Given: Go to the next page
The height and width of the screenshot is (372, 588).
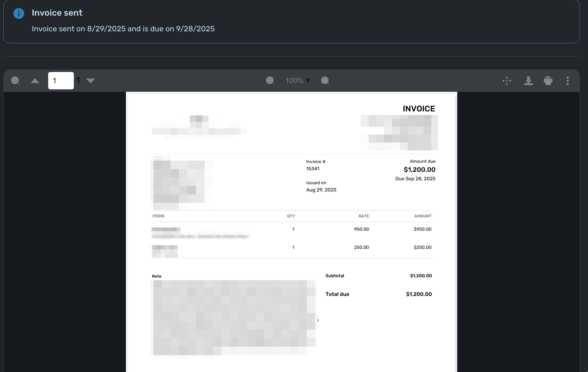Looking at the screenshot, I should point(90,81).
